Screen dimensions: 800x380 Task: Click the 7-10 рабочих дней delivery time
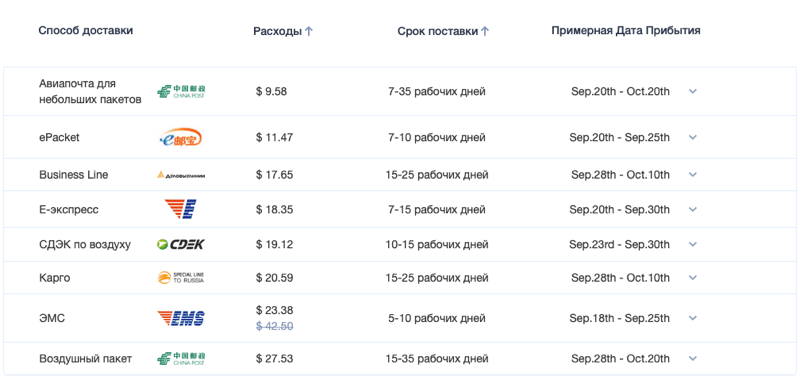click(437, 137)
